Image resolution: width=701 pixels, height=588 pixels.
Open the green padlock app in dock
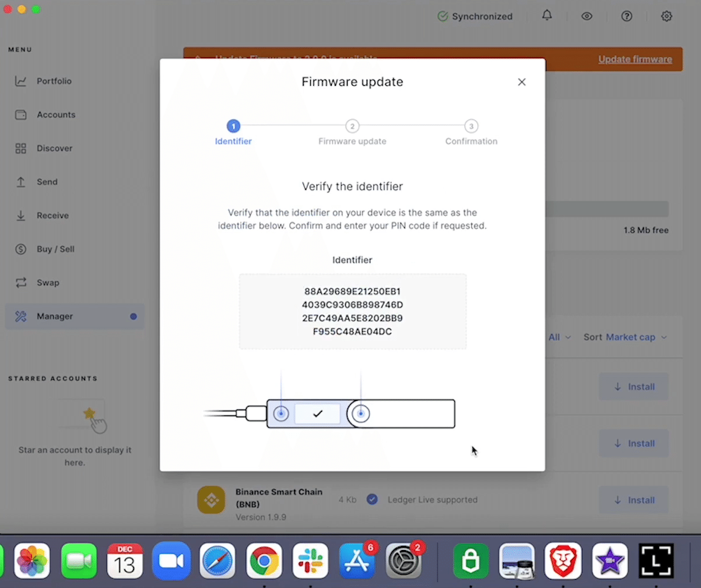click(471, 561)
